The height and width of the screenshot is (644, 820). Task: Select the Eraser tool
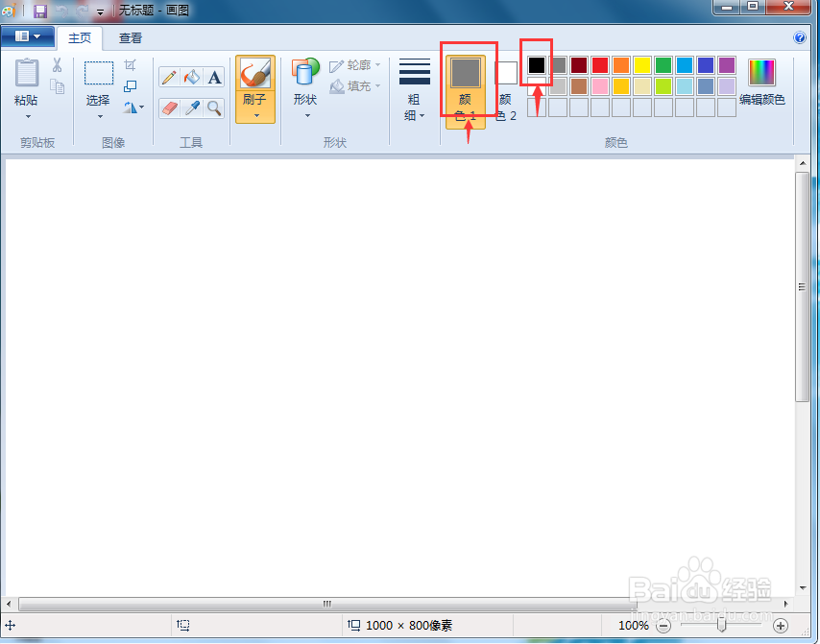[169, 108]
